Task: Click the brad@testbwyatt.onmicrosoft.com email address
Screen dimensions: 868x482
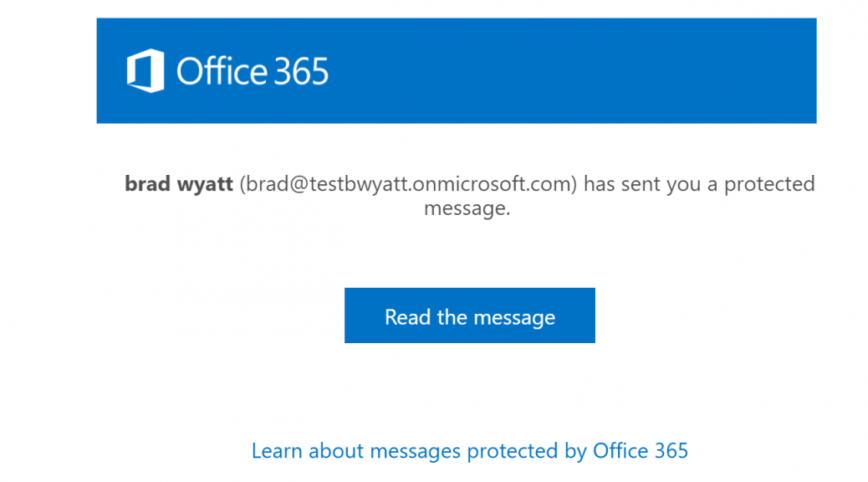Action: coord(408,184)
